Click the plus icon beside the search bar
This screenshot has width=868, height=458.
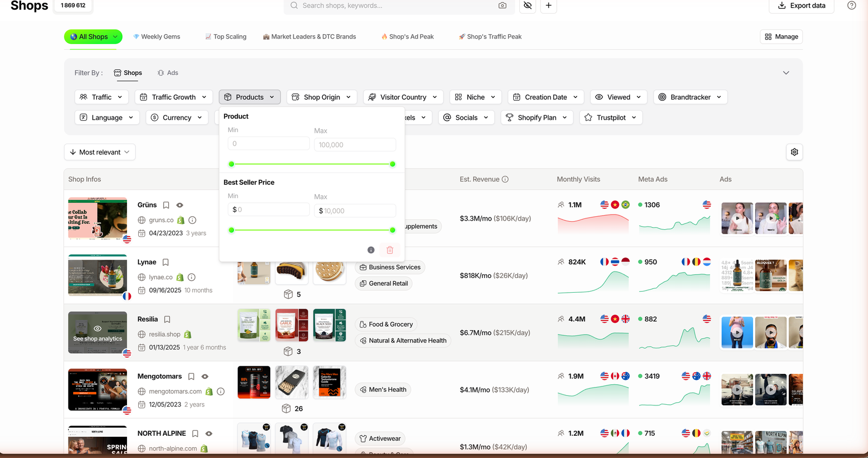(548, 5)
